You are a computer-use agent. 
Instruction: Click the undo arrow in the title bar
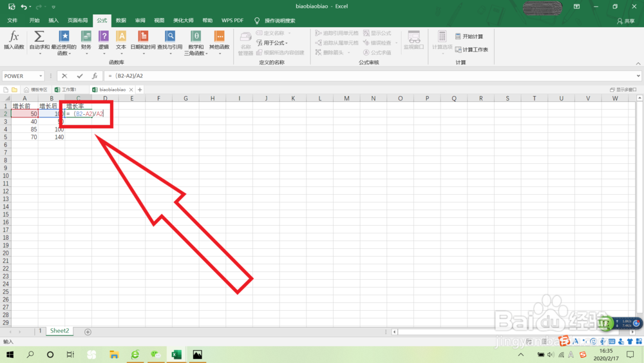point(24,6)
